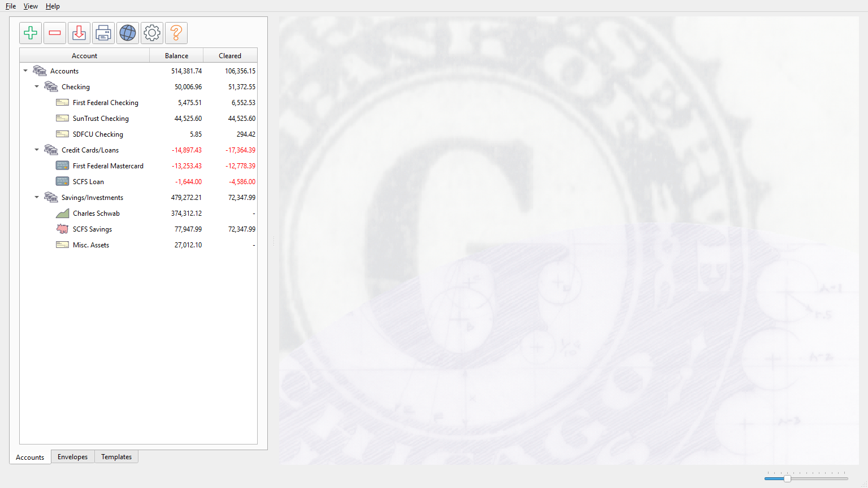This screenshot has width=868, height=488.
Task: Sort by the Balance column header
Action: click(x=176, y=55)
